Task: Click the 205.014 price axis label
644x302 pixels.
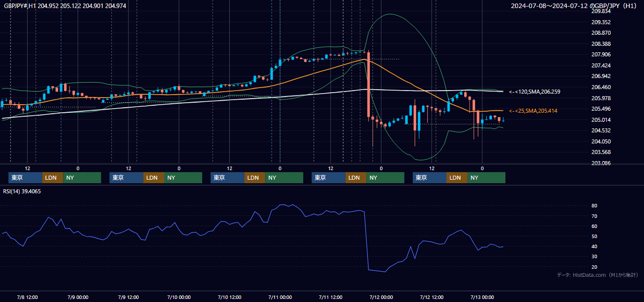Action: pyautogui.click(x=601, y=120)
